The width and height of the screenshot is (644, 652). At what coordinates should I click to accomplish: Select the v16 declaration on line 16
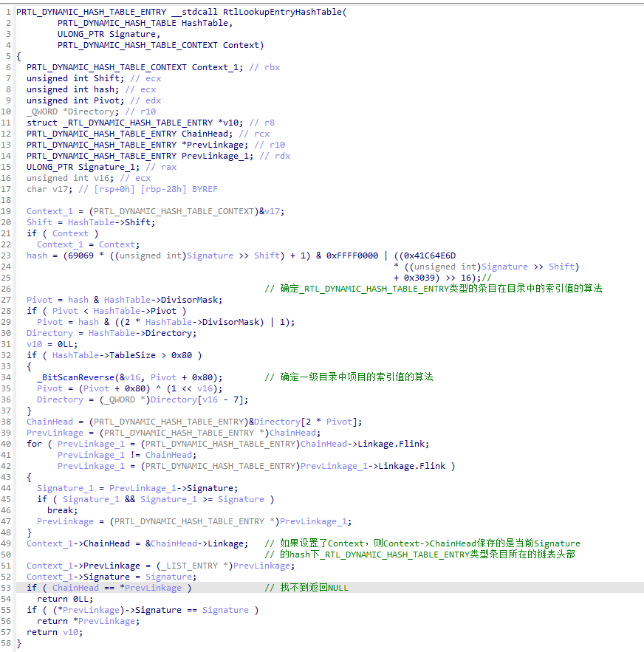point(70,178)
